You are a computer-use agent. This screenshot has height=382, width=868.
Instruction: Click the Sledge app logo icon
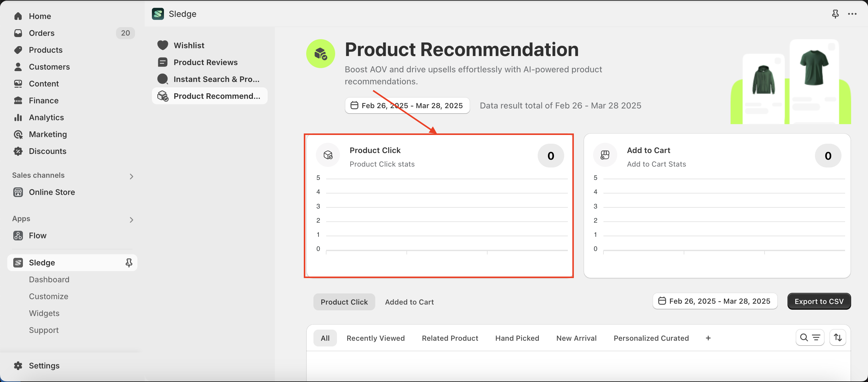(x=158, y=14)
